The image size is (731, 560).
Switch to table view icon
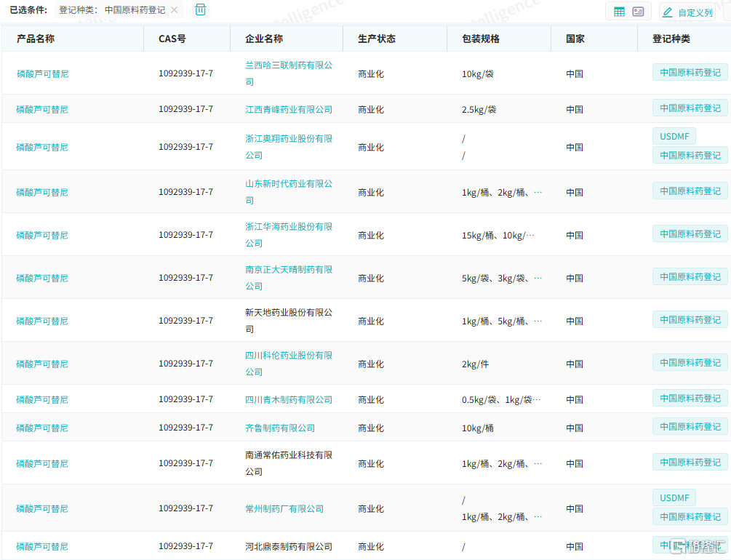tap(619, 12)
